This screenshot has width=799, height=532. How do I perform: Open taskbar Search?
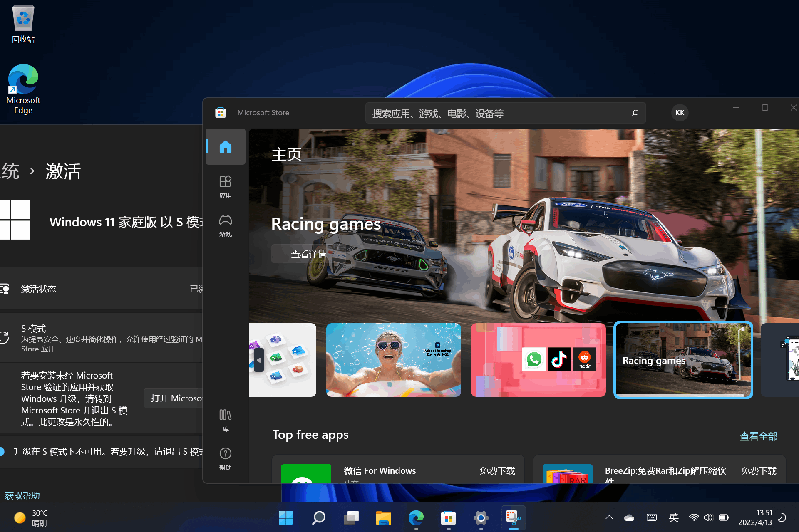click(319, 518)
